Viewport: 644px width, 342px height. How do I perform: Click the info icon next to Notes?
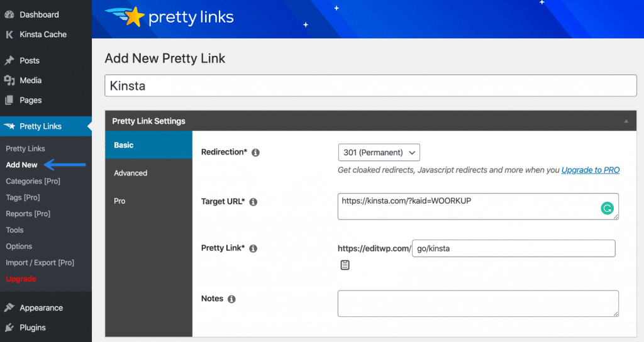[x=231, y=299]
